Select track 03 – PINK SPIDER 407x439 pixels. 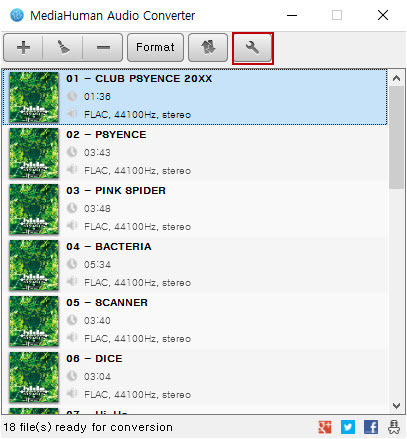(x=195, y=209)
